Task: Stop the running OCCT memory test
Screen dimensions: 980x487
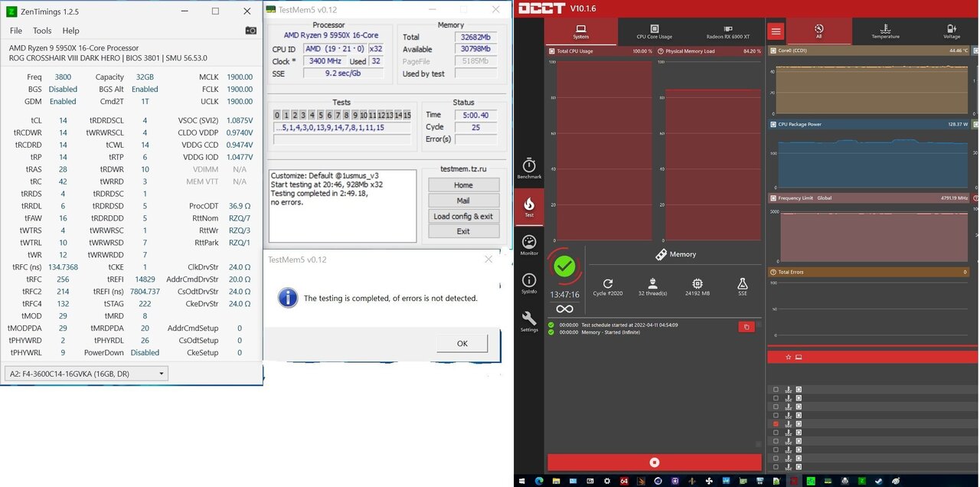Action: pyautogui.click(x=655, y=462)
